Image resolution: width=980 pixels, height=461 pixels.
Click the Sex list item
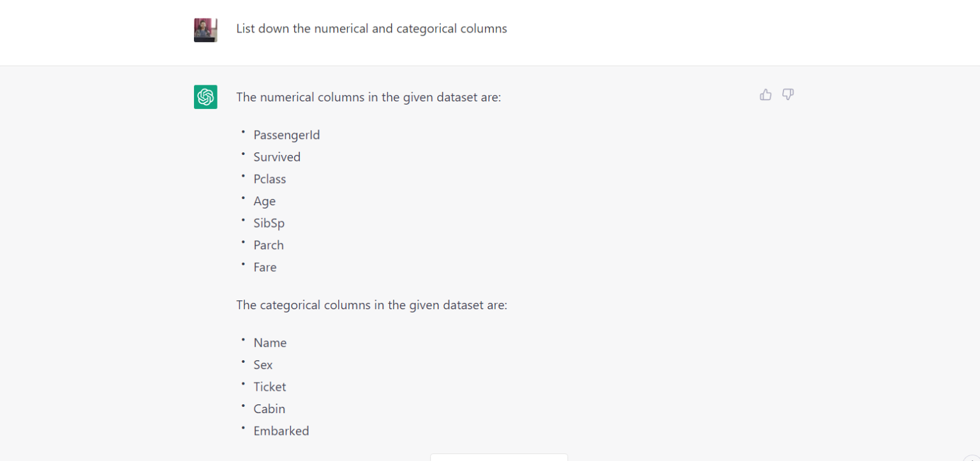(x=263, y=365)
